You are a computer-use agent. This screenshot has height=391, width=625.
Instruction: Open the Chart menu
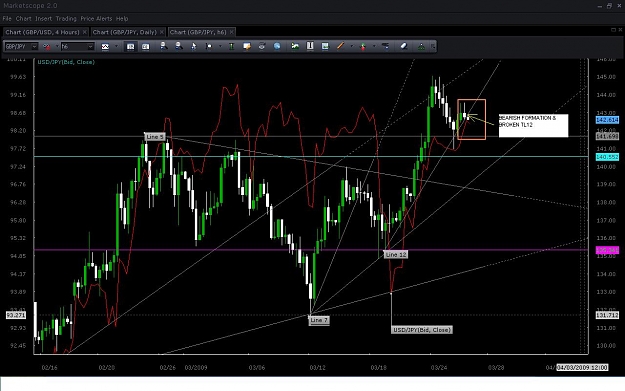pos(23,18)
